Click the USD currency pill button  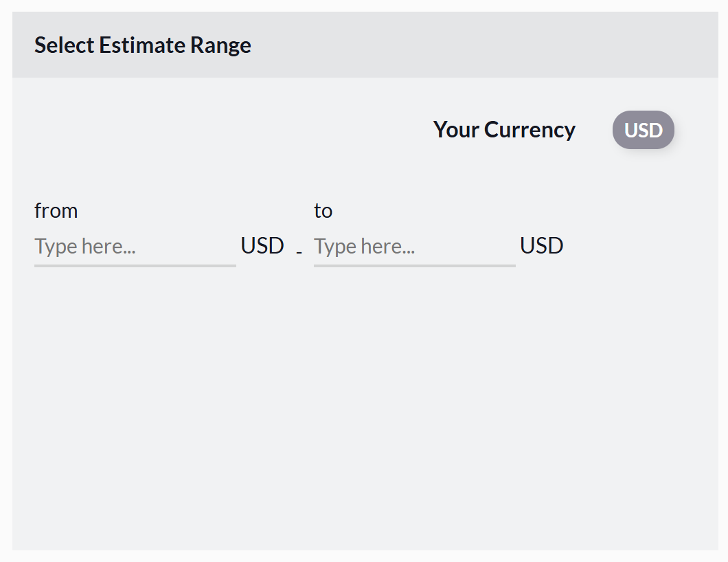(x=643, y=130)
